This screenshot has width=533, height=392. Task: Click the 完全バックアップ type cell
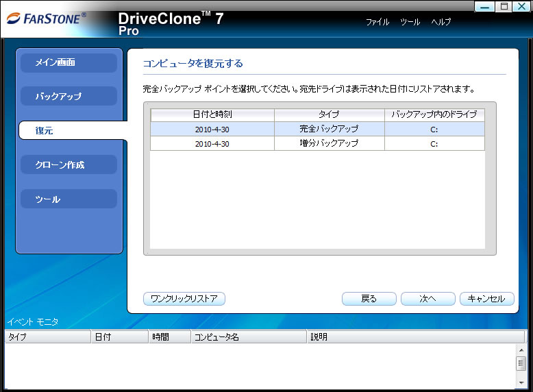click(x=329, y=130)
